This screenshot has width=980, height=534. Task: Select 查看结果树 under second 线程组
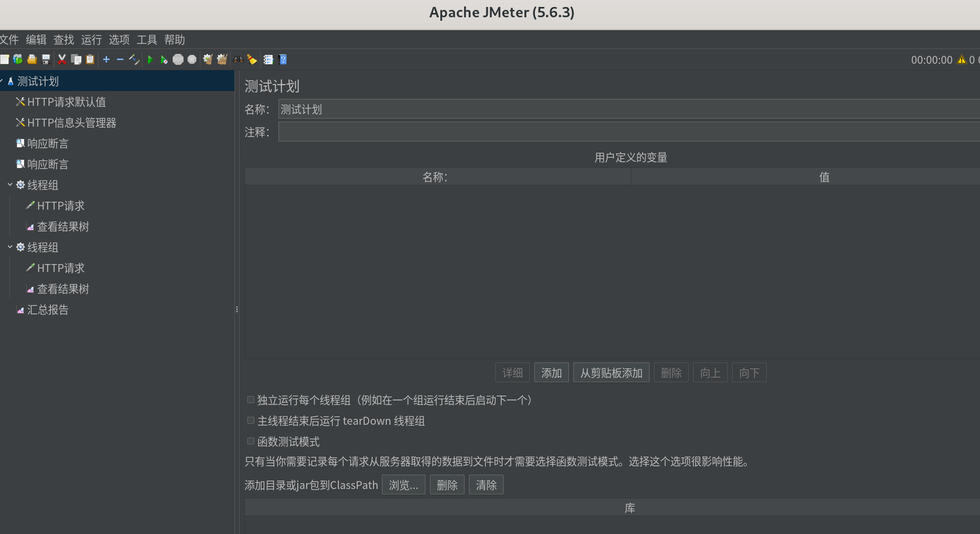click(x=63, y=289)
